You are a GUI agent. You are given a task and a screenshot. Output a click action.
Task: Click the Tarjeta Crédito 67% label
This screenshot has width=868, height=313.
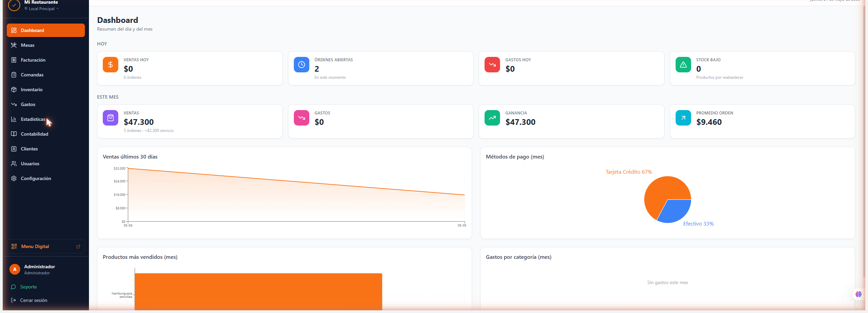point(629,172)
